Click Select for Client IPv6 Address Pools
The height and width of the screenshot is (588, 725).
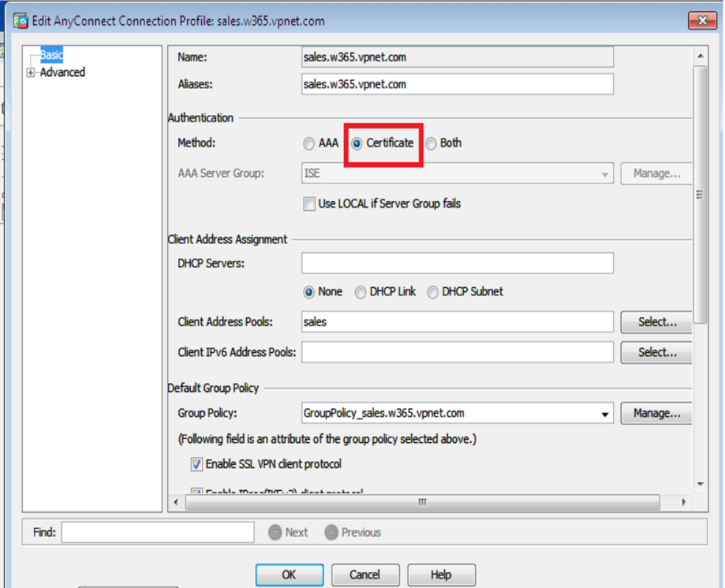pos(656,352)
